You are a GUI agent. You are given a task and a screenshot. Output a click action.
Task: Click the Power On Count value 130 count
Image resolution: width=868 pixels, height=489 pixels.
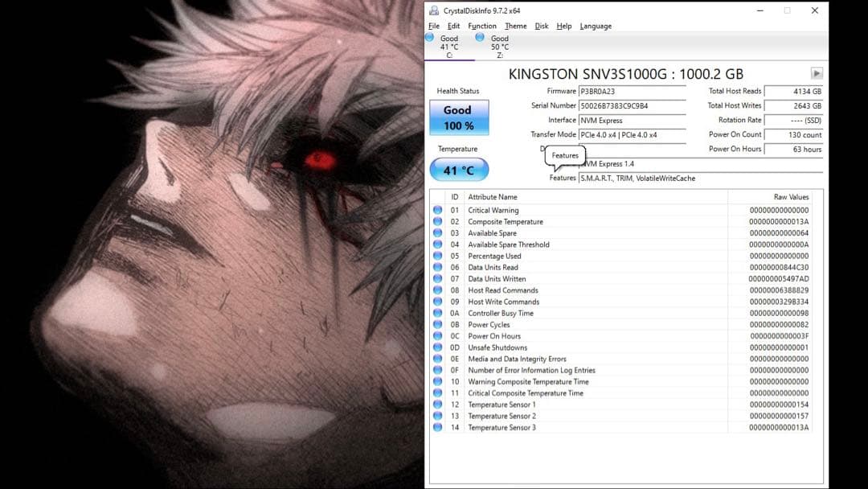pos(793,134)
